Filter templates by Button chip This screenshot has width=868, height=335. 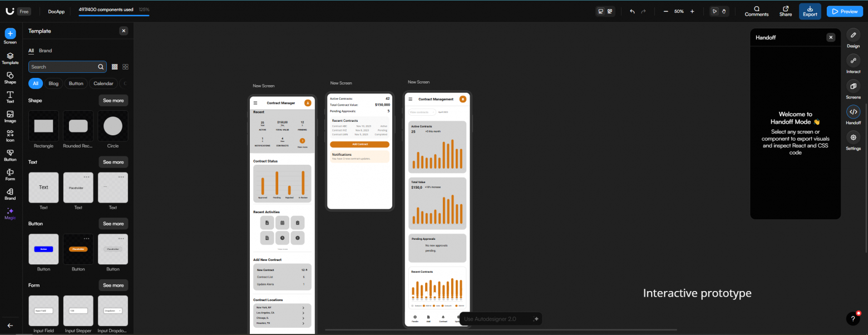(x=76, y=83)
